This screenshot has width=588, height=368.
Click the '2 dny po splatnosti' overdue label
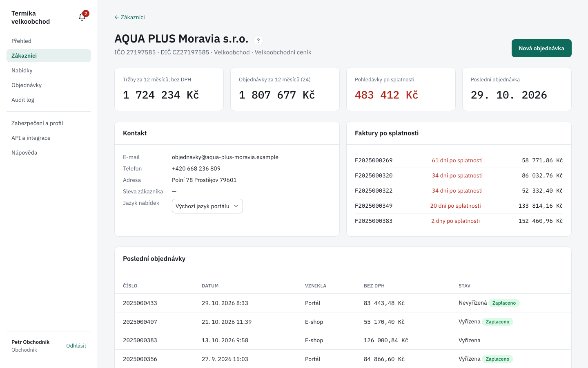click(x=456, y=221)
